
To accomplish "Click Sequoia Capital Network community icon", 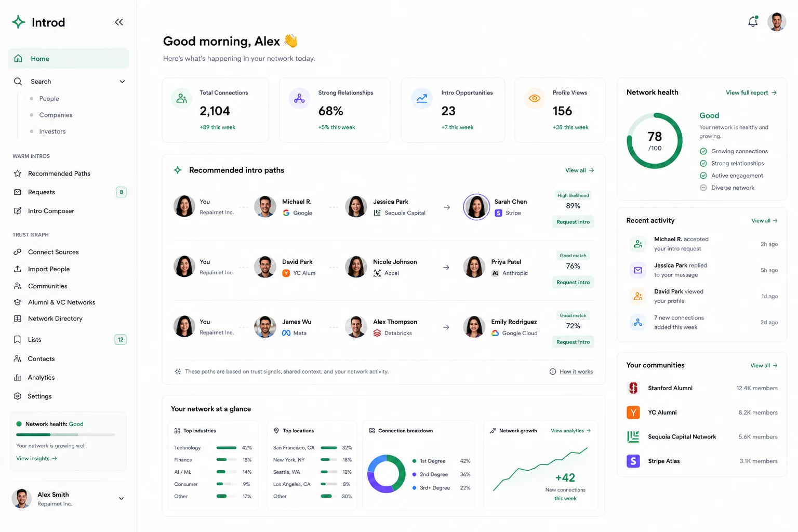I will (633, 437).
